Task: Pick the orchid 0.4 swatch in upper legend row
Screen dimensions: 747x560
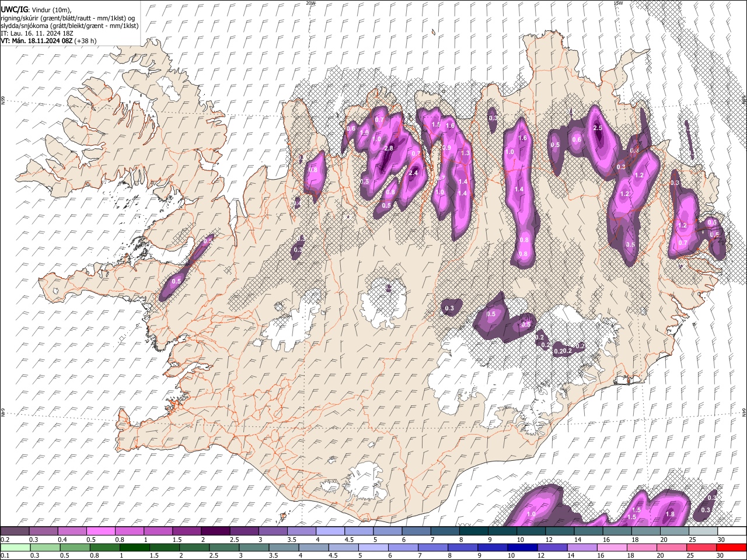Action: (x=72, y=531)
